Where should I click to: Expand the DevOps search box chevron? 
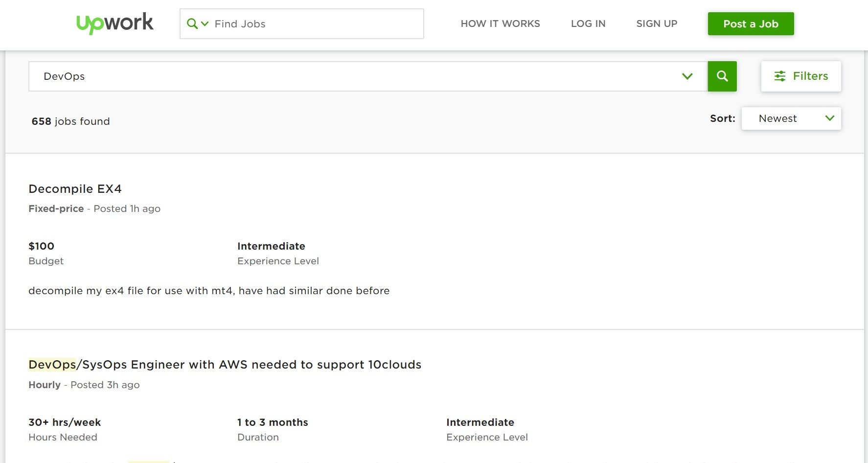point(687,76)
